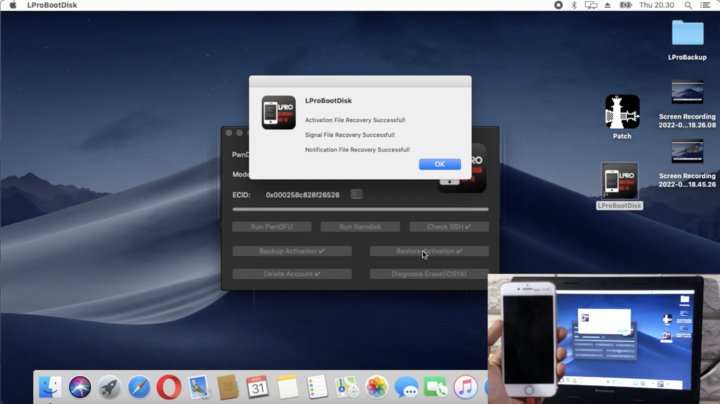Screen dimensions: 720x404
Task: Open Reminders from the dock
Action: point(317,387)
